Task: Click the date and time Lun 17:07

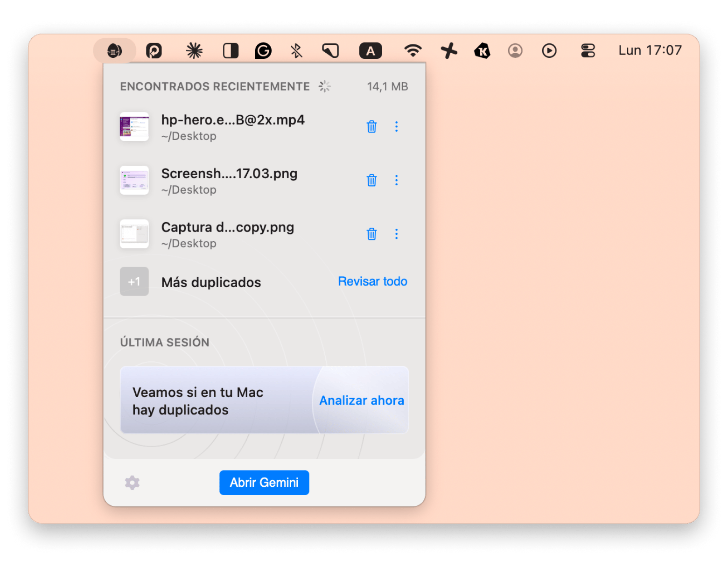Action: pos(650,50)
